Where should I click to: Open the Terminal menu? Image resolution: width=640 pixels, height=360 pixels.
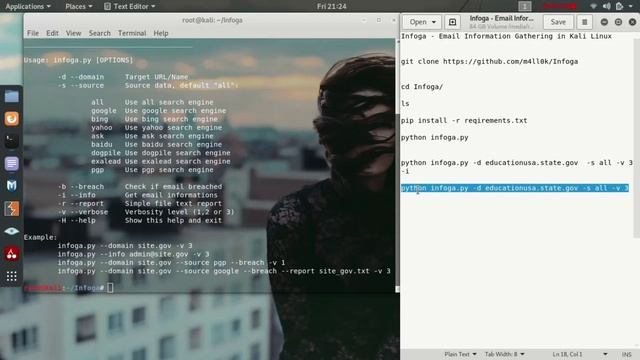[132, 33]
